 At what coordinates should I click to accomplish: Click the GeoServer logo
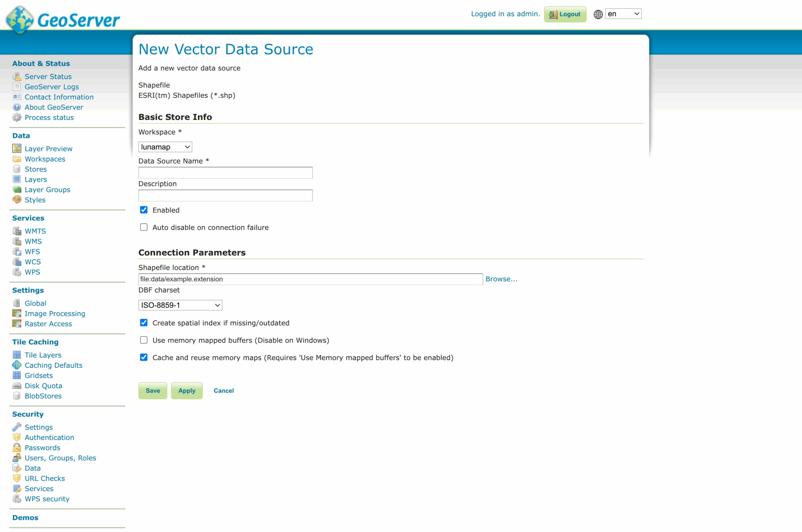pyautogui.click(x=63, y=20)
